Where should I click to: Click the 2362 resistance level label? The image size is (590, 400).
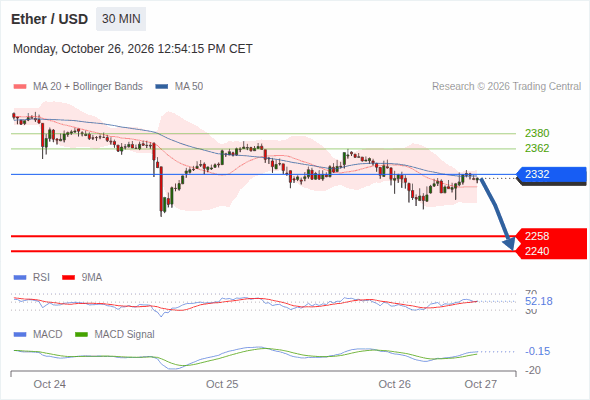pos(537,148)
